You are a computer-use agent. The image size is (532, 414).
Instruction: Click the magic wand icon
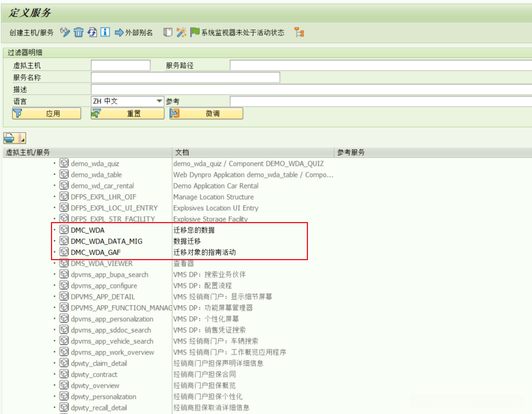(181, 32)
